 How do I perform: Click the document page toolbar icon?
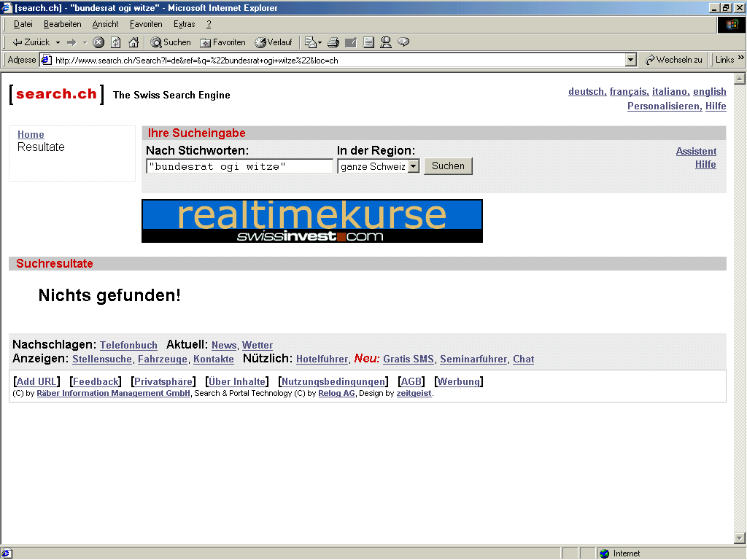(x=368, y=42)
